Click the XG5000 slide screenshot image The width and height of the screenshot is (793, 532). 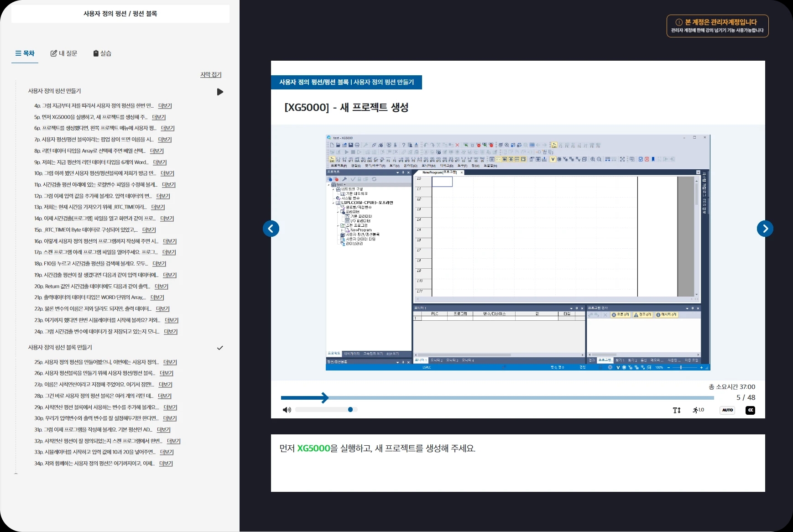(x=518, y=252)
